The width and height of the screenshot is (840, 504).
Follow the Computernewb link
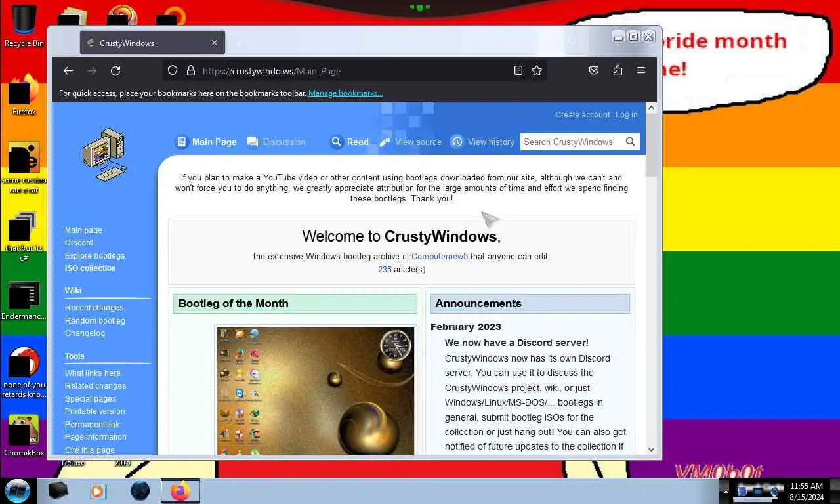point(440,257)
